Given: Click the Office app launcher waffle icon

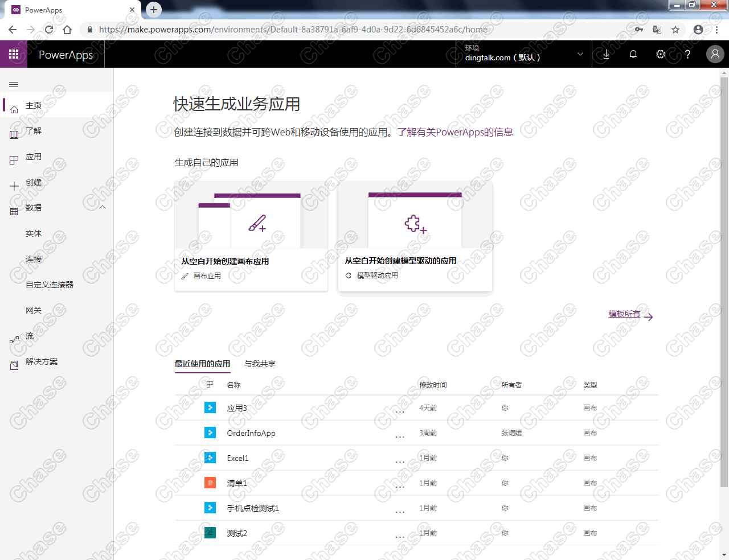Looking at the screenshot, I should (14, 54).
